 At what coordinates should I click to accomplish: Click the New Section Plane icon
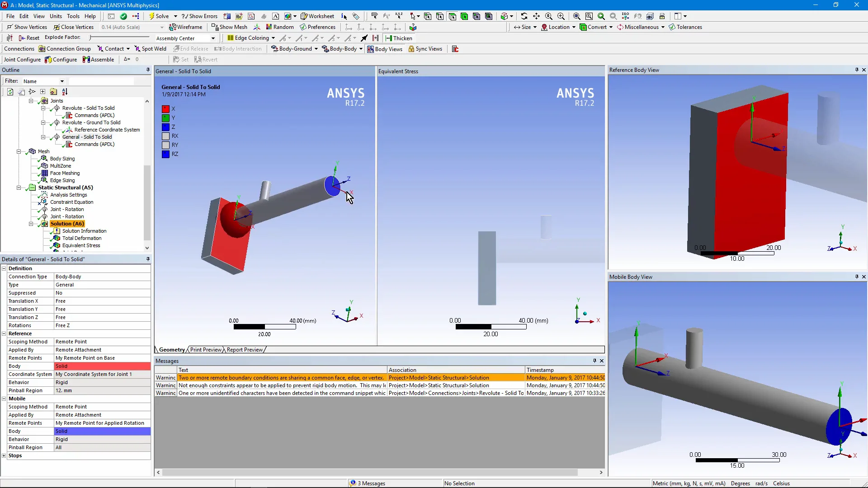[x=227, y=16]
